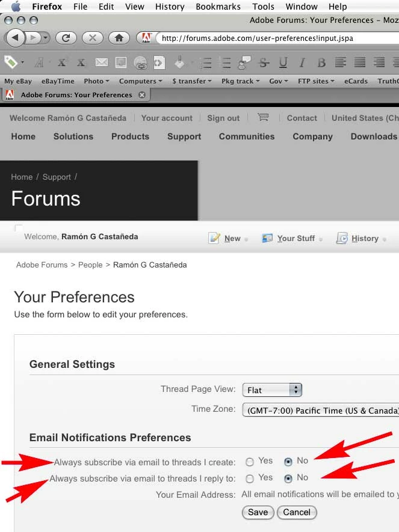Apply italic with the I icon

click(302, 63)
